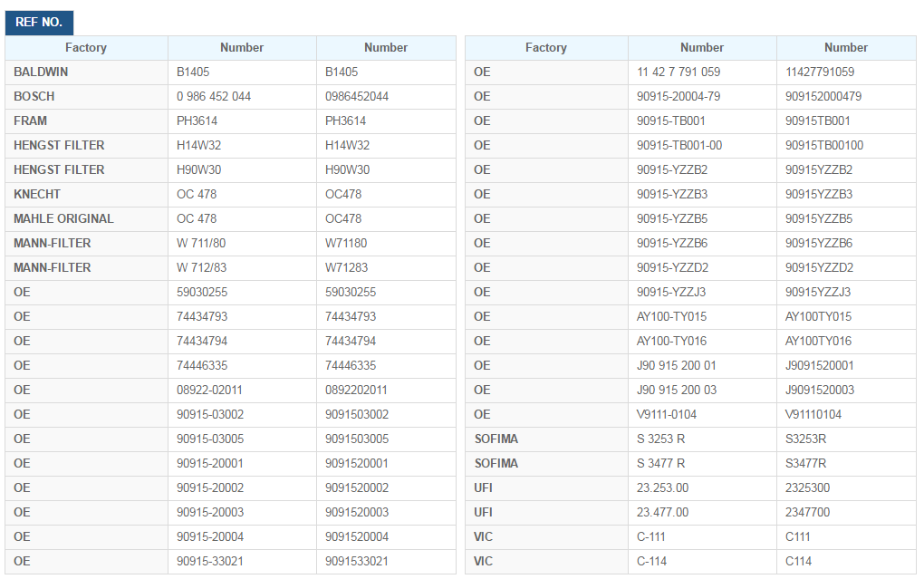Click OE number 59030255 in first Number column
The image size is (924, 579).
(x=201, y=293)
